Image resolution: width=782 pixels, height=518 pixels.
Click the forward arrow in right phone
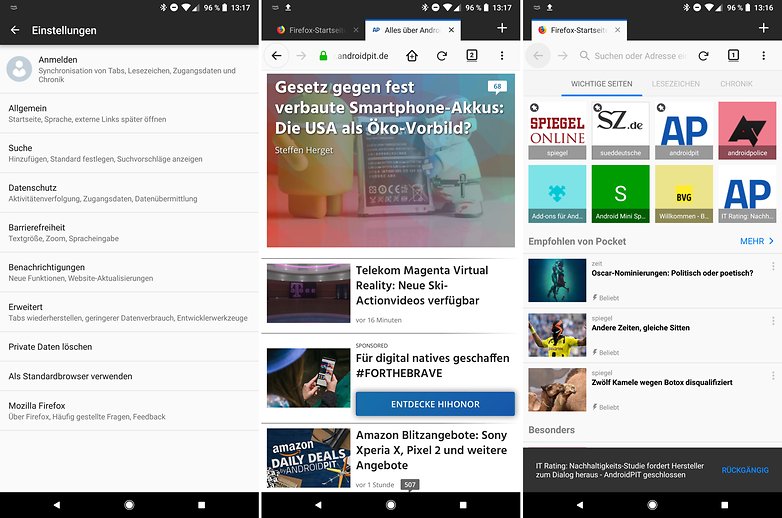click(563, 56)
